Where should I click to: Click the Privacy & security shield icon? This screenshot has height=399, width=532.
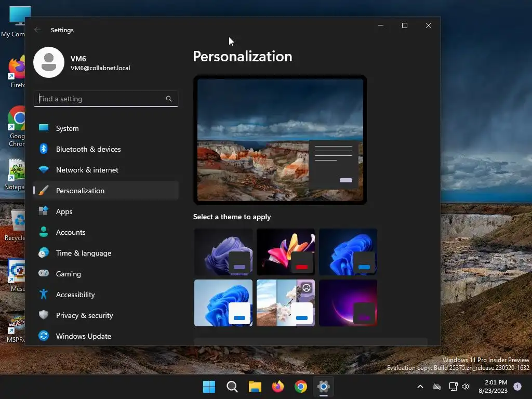44,315
